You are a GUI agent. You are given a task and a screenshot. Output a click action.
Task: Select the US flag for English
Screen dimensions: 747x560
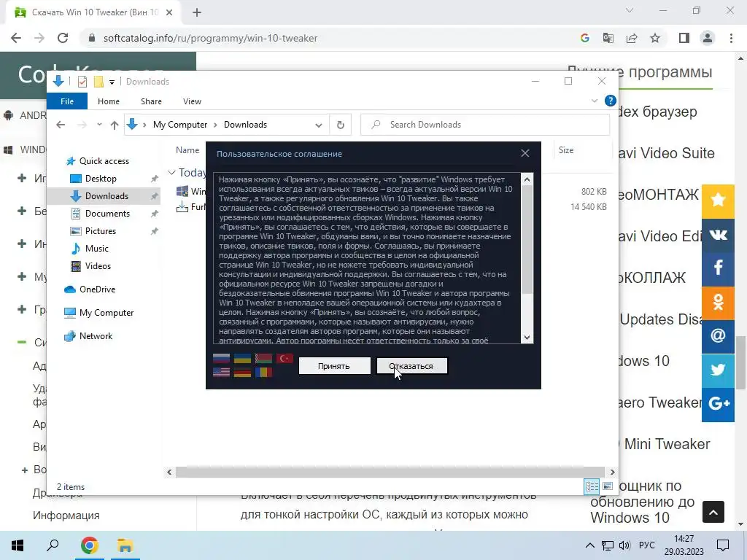click(221, 372)
